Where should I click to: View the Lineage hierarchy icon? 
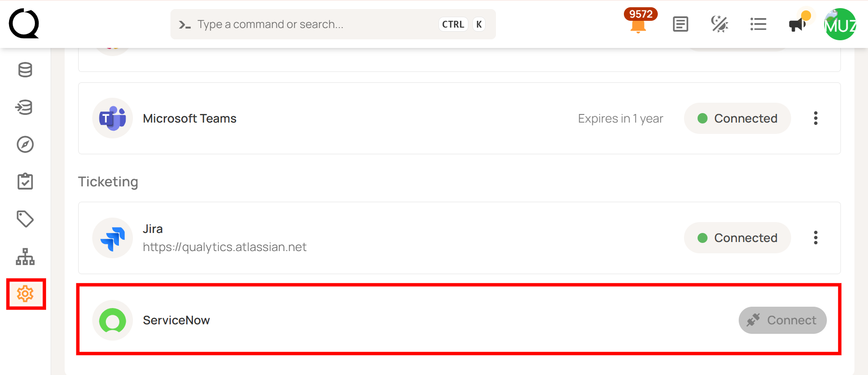(25, 256)
